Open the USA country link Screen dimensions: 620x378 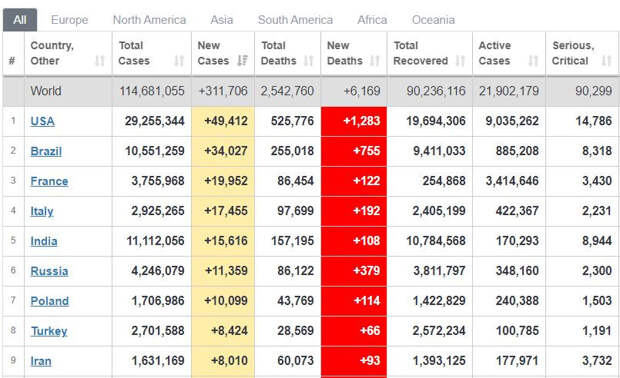42,121
